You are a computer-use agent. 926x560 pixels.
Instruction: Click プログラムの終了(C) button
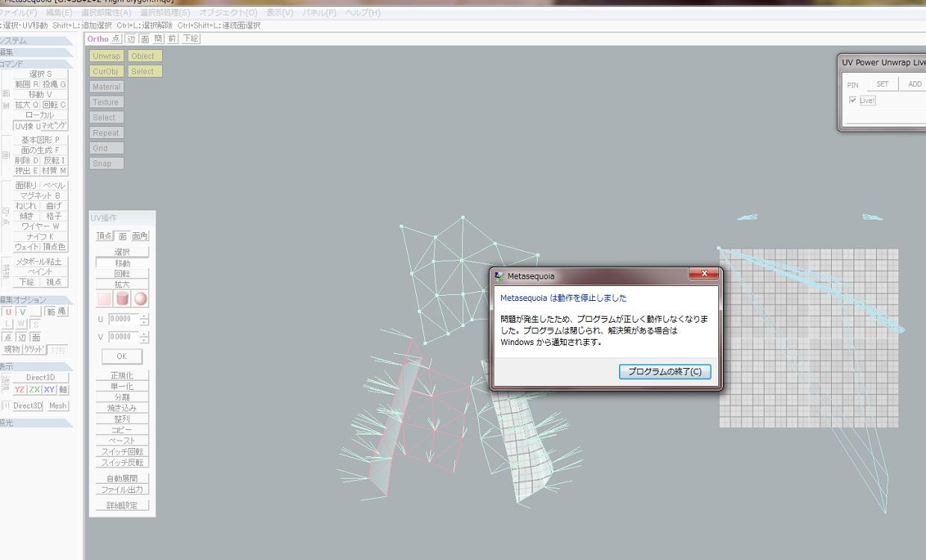665,372
